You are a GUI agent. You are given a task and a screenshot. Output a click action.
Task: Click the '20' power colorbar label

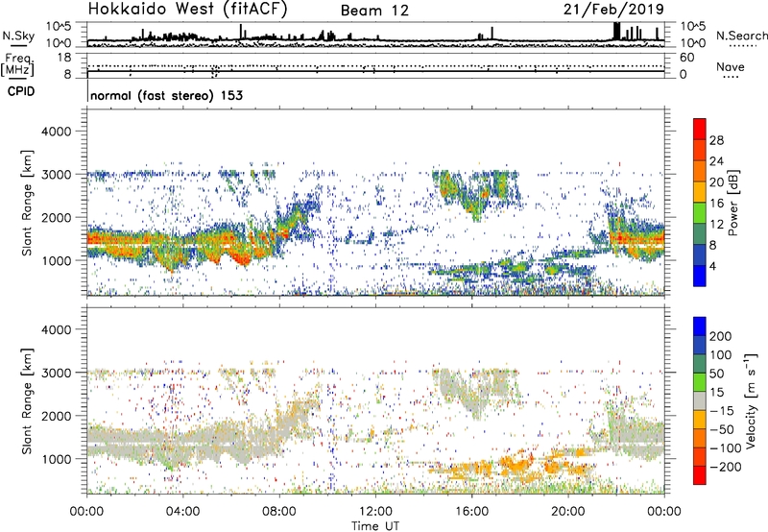click(x=716, y=182)
